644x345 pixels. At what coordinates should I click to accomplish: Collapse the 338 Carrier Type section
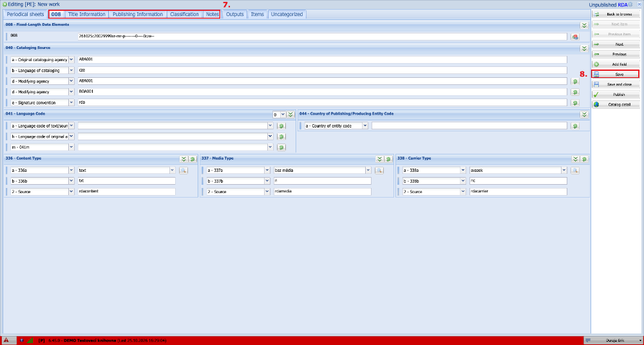coord(575,159)
